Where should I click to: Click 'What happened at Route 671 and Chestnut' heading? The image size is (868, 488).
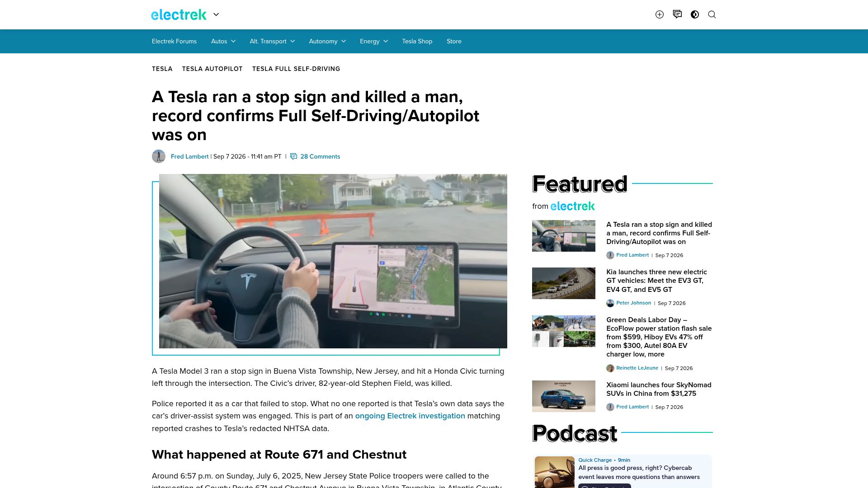[279, 454]
